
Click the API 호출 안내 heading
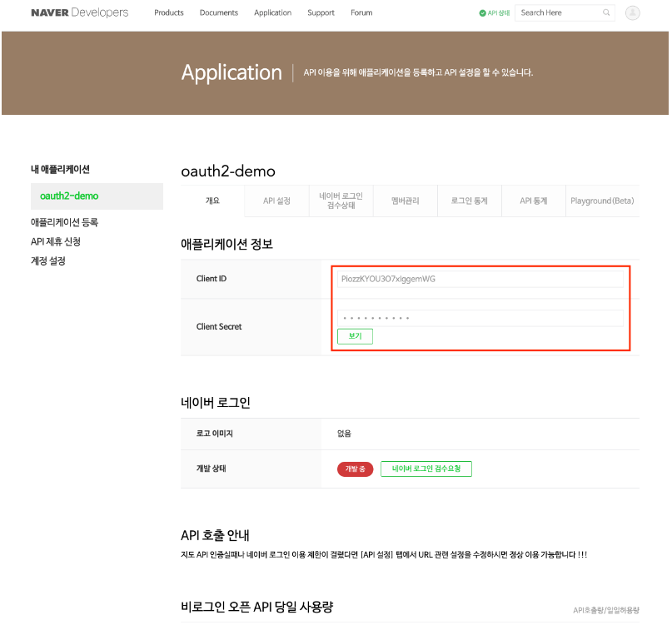[x=215, y=535]
